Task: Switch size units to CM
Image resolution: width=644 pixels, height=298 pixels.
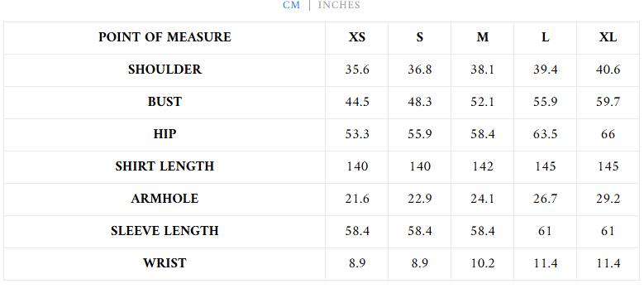Action: (291, 5)
